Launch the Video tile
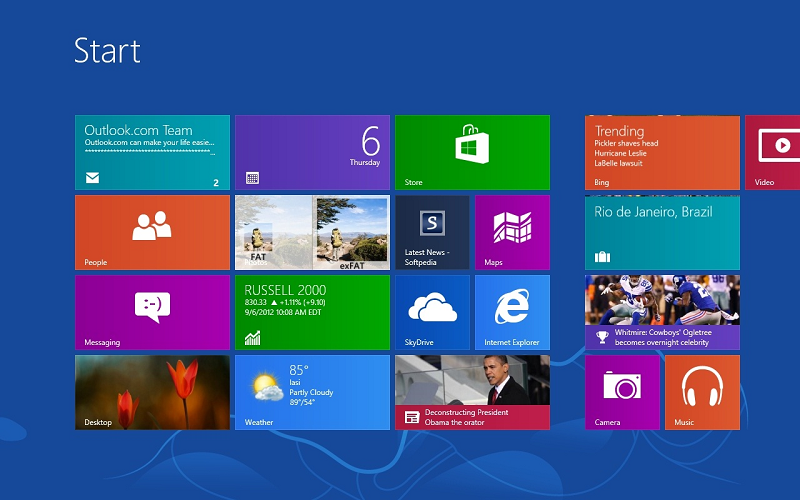 click(772, 153)
